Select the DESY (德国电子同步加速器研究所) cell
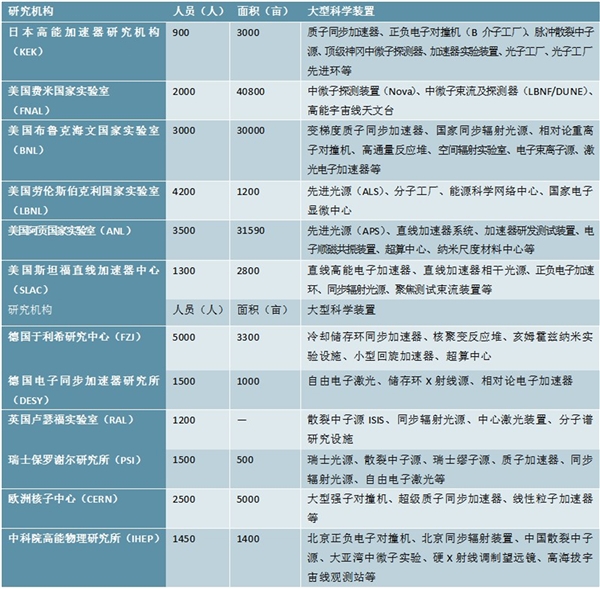This screenshot has width=600, height=589. (84, 390)
